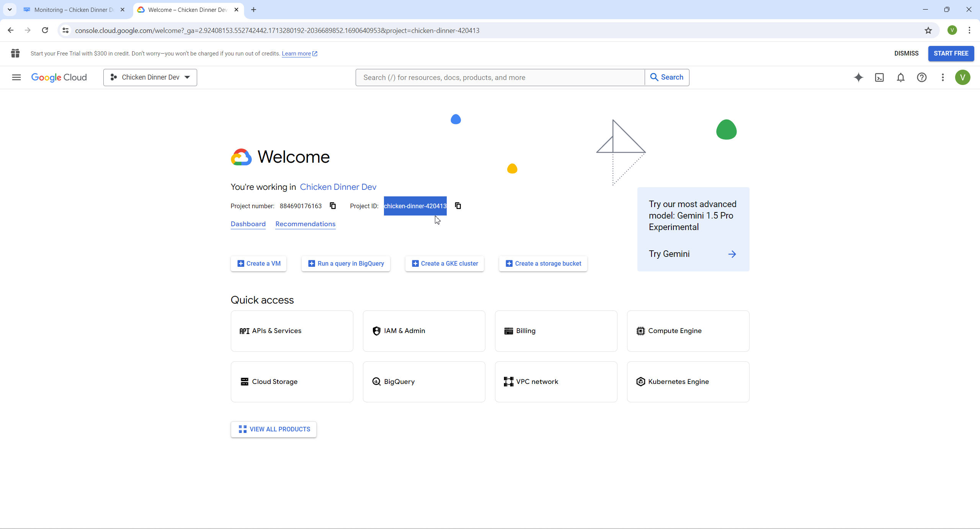Open the Kubernetes Engine quick access card
980x529 pixels.
click(x=688, y=382)
